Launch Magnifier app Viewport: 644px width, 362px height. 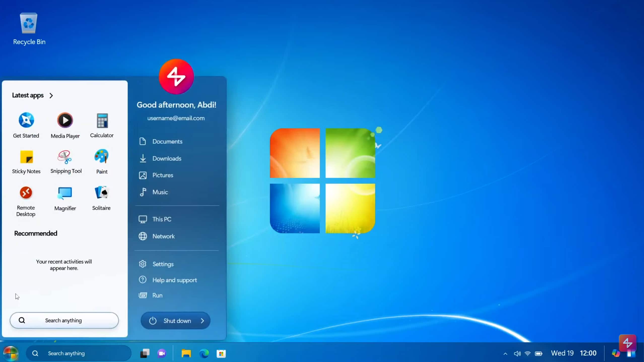coord(65,197)
